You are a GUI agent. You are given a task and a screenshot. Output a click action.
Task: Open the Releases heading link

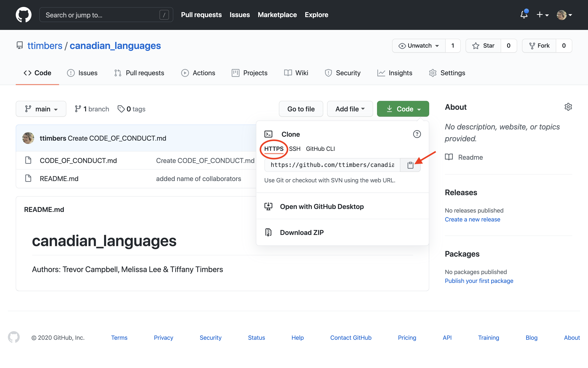(461, 193)
